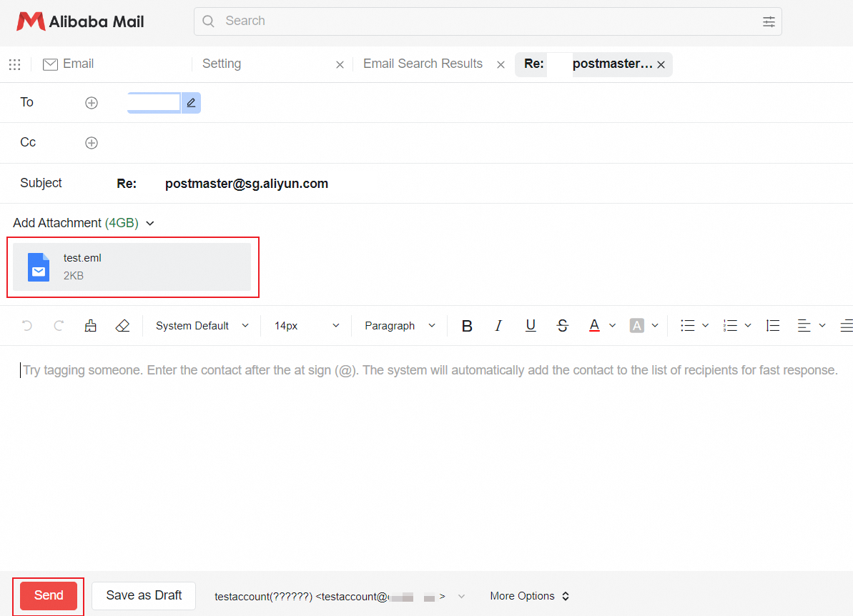Click in the Search field
The height and width of the screenshot is (616, 853).
click(x=488, y=21)
